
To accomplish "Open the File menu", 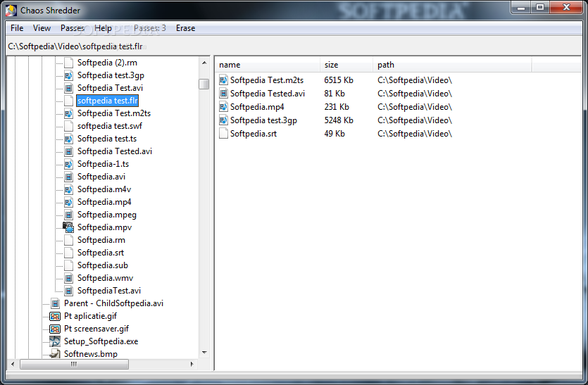I will click(17, 28).
